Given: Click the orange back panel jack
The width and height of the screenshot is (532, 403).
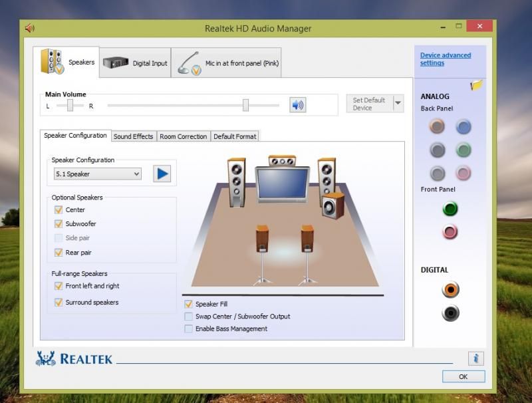Looking at the screenshot, I should click(x=437, y=126).
